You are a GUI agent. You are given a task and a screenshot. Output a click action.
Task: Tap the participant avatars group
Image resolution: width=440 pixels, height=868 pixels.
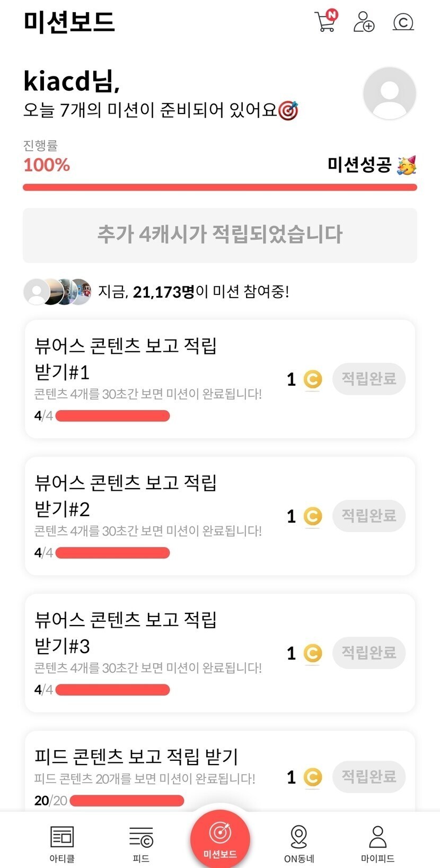58,292
